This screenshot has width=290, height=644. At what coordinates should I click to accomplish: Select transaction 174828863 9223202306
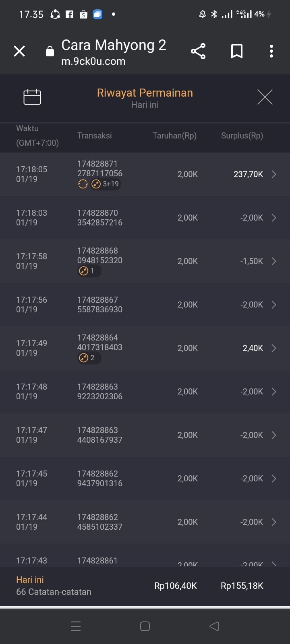tap(100, 392)
